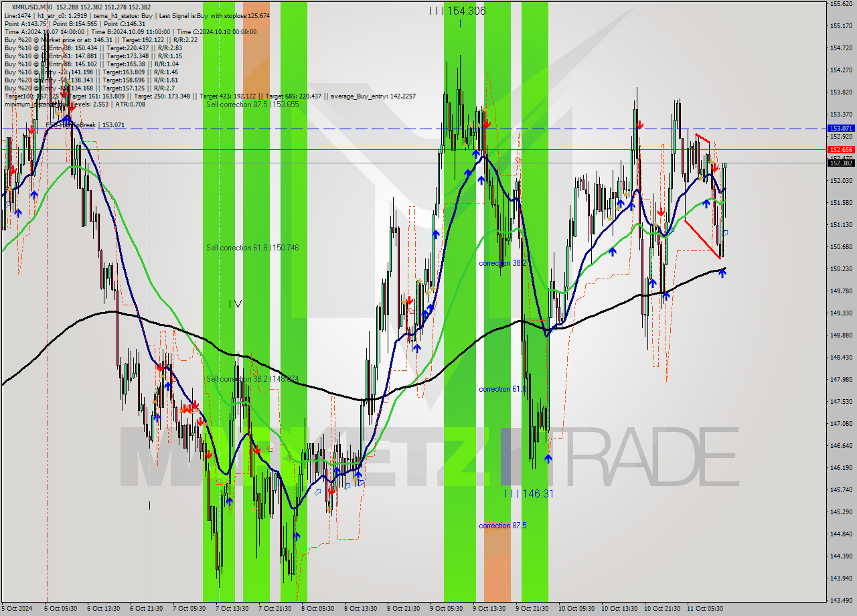The width and height of the screenshot is (857, 616).
Task: Click the 154.270 price axis label
Action: pyautogui.click(x=841, y=70)
